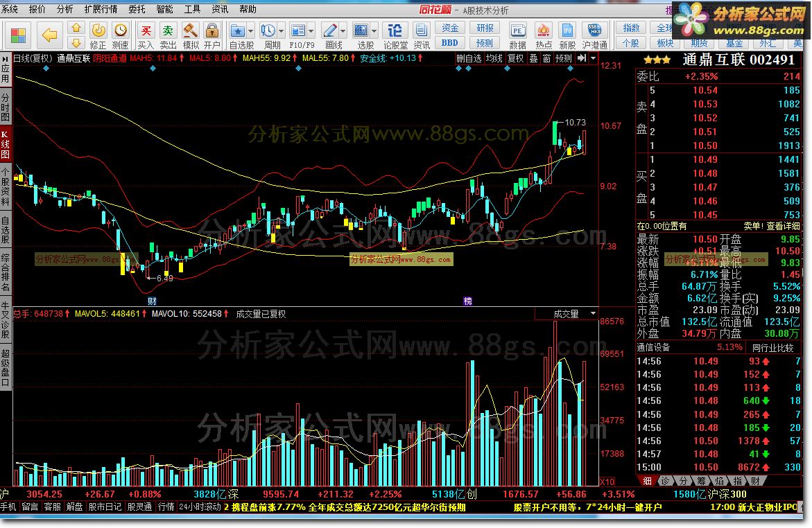This screenshot has height=528, width=812.
Task: Click the 开户 padlock icon
Action: click(x=211, y=30)
